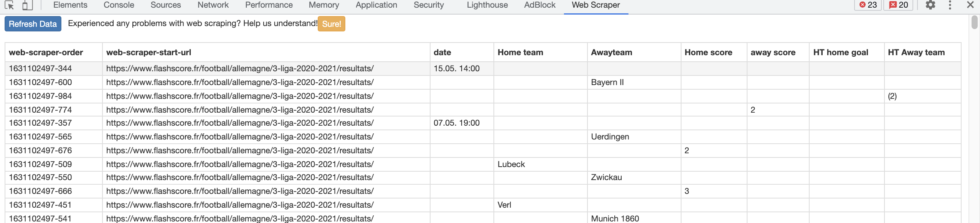Select the AdBlock tab

click(539, 5)
